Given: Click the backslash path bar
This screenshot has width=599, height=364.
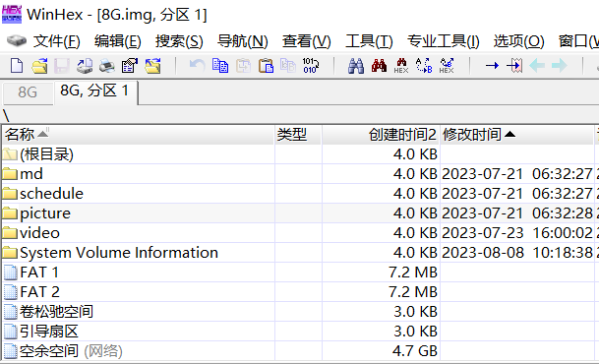Looking at the screenshot, I should (x=299, y=115).
